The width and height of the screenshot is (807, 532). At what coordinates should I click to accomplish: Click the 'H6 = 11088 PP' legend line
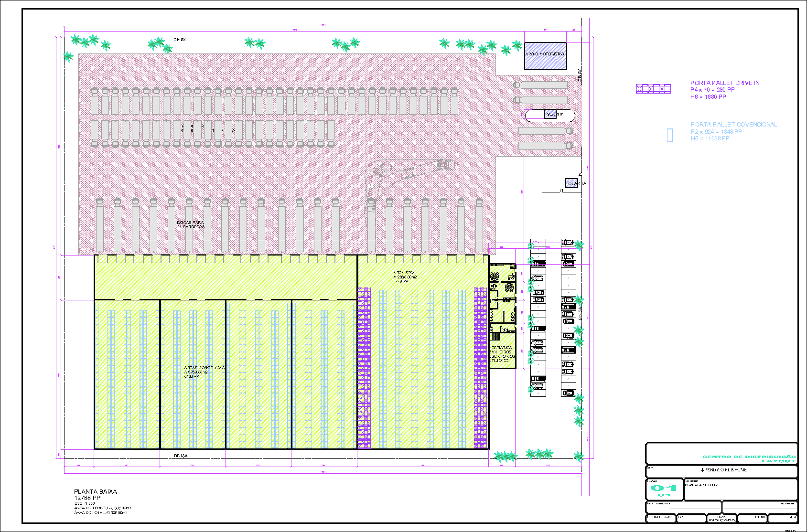(x=710, y=138)
